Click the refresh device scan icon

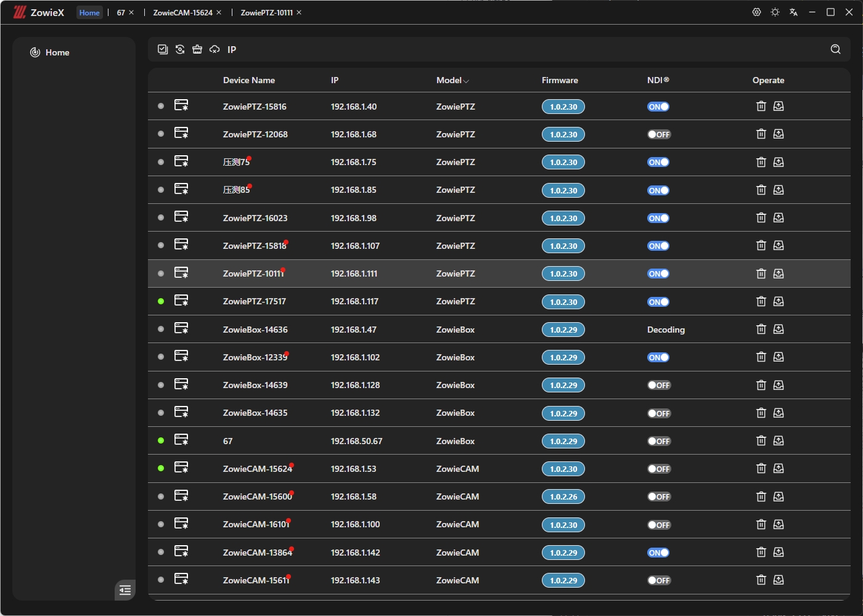[180, 49]
